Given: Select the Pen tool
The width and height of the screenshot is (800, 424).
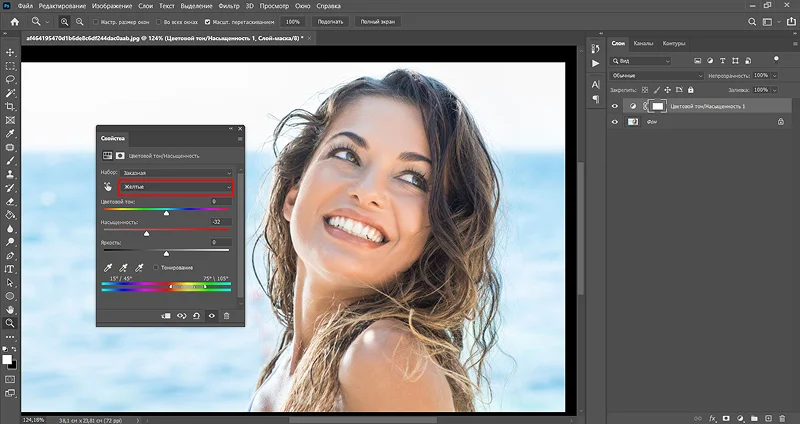Looking at the screenshot, I should click(10, 256).
